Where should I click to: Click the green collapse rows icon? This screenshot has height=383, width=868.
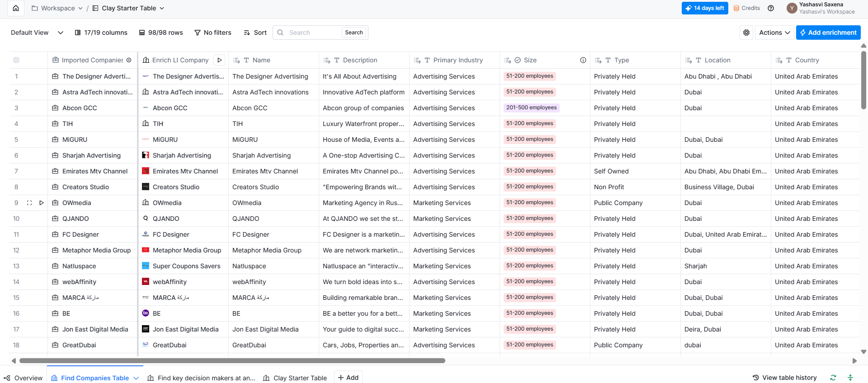click(x=850, y=378)
